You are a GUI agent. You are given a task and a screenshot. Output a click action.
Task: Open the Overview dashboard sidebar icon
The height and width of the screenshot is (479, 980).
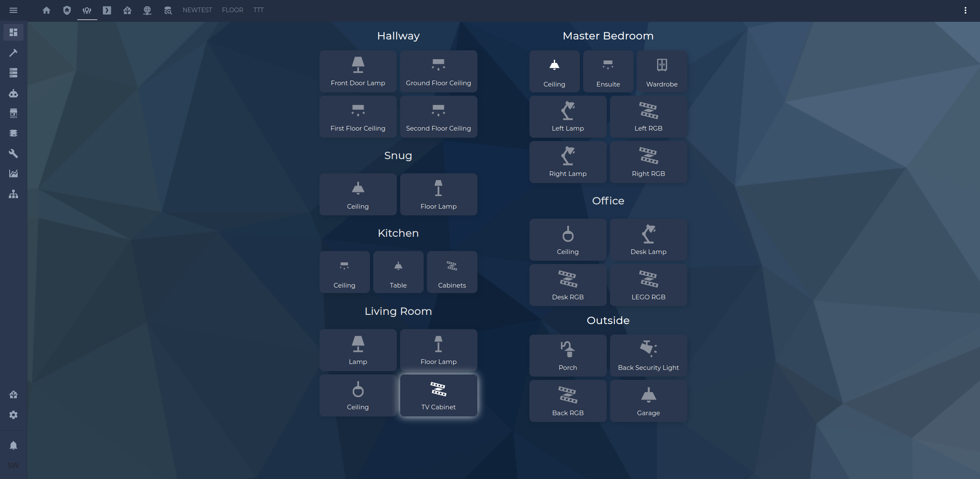click(x=13, y=32)
